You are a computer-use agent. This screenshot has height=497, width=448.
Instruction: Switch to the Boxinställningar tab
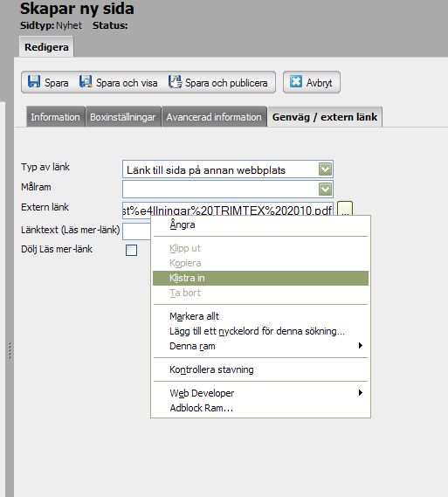[x=123, y=117]
